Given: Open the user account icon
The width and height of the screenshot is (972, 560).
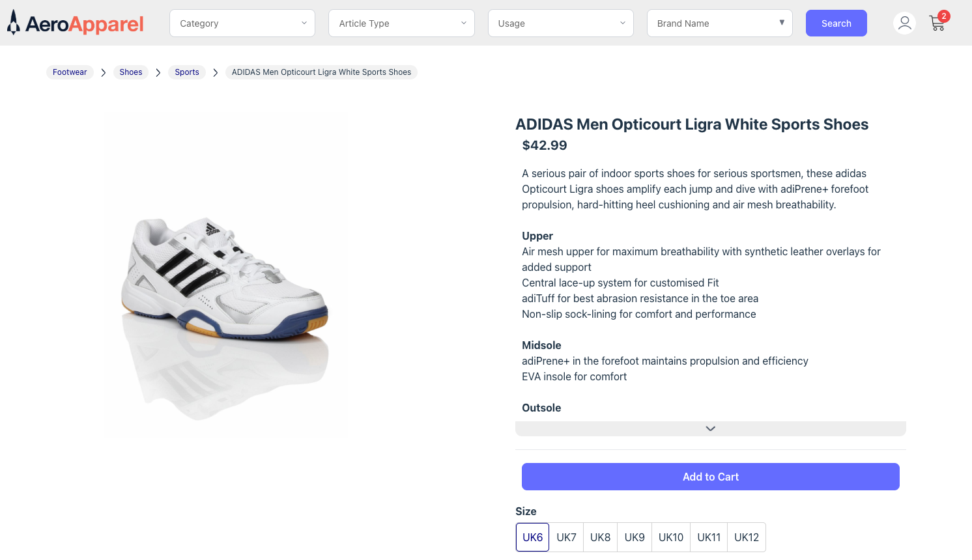Looking at the screenshot, I should click(x=904, y=23).
